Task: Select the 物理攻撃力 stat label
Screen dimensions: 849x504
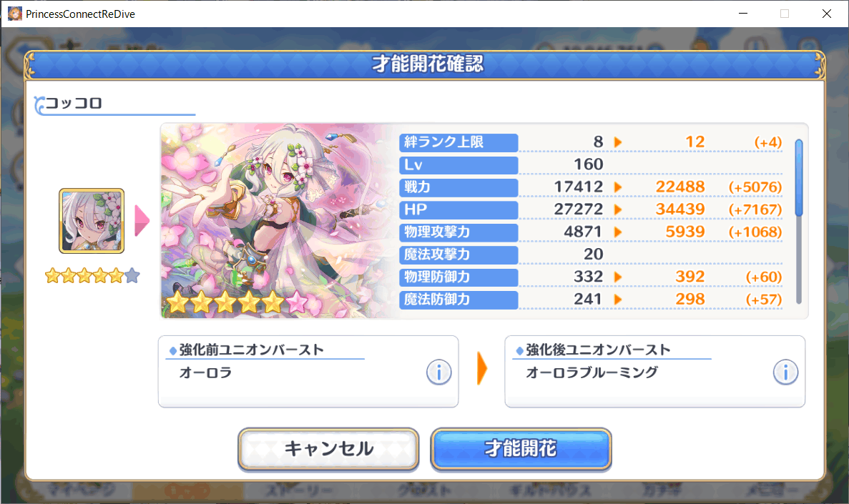Action: pos(458,232)
